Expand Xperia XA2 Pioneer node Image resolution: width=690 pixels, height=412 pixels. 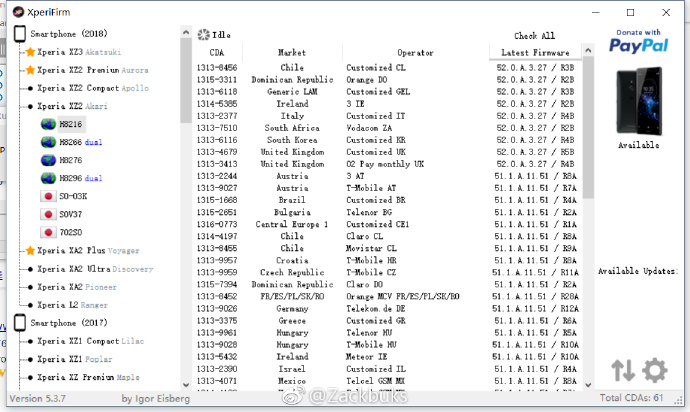tap(77, 287)
